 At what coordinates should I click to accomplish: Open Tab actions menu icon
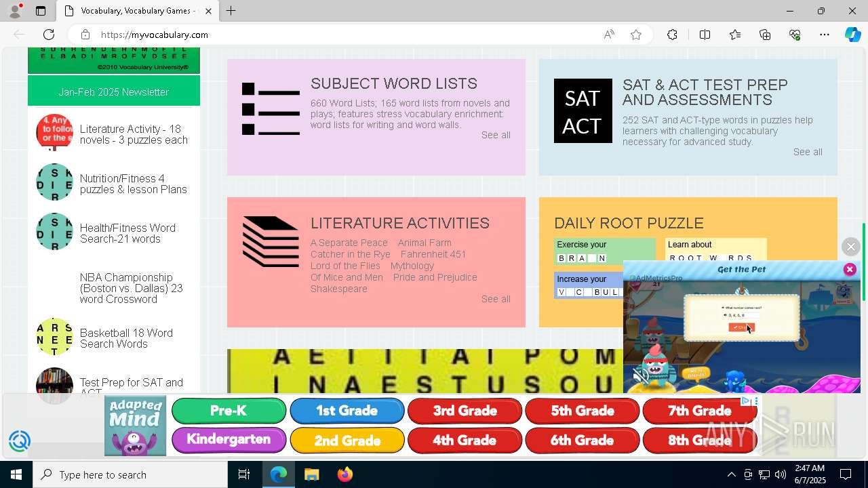[x=41, y=11]
